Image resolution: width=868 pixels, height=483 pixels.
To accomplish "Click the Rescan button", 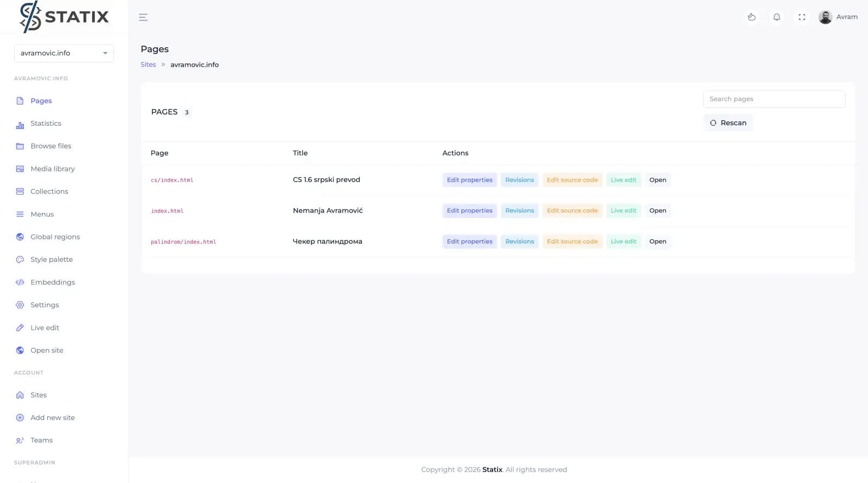I will click(x=728, y=123).
